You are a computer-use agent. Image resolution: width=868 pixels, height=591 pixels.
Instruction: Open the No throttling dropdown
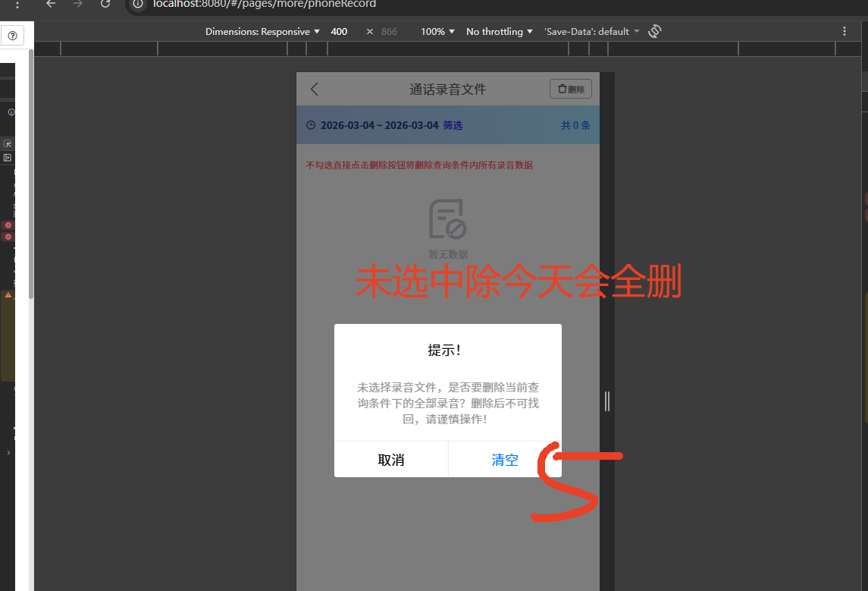tap(500, 32)
